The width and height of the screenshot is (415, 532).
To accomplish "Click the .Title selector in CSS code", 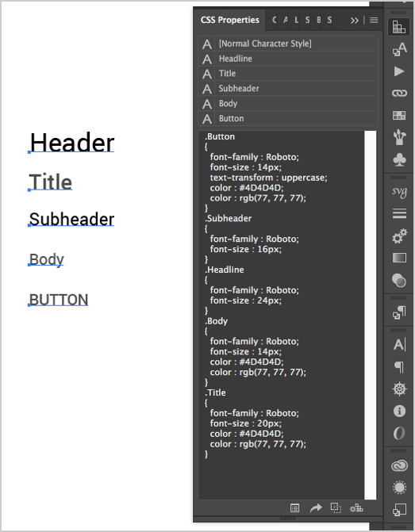I will [x=215, y=392].
